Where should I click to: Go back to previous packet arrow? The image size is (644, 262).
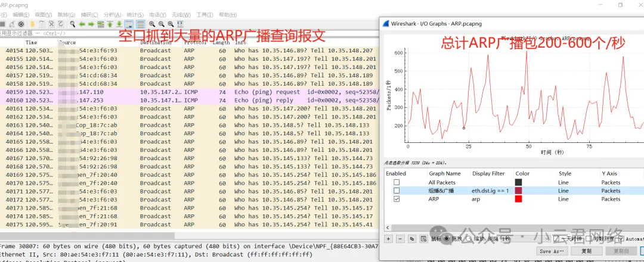(82, 24)
